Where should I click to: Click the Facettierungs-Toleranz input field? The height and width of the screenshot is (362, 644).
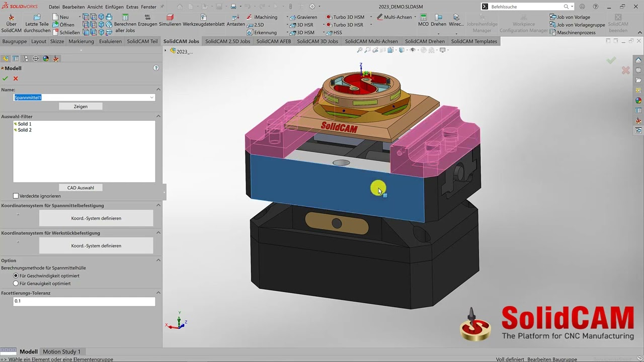(x=84, y=301)
